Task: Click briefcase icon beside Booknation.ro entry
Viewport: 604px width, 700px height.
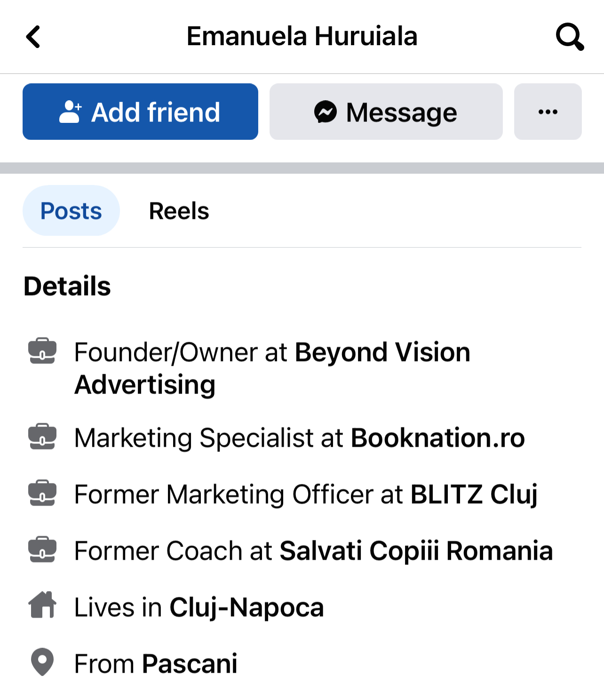Action: (42, 437)
